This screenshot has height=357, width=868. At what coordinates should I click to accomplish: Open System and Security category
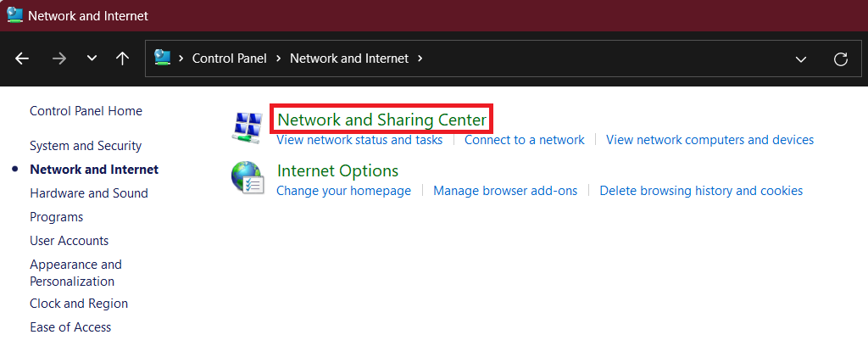(86, 146)
